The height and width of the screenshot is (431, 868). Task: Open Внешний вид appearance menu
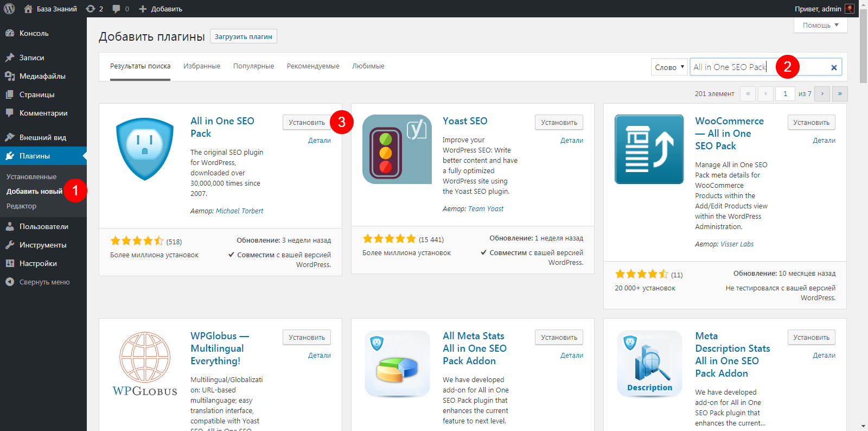[43, 137]
